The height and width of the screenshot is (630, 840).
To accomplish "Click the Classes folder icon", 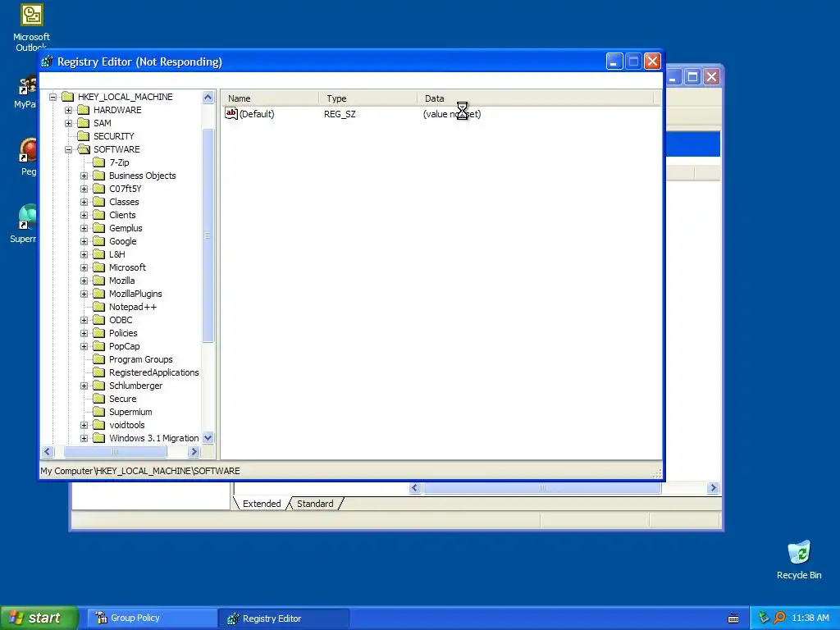I will coord(98,202).
